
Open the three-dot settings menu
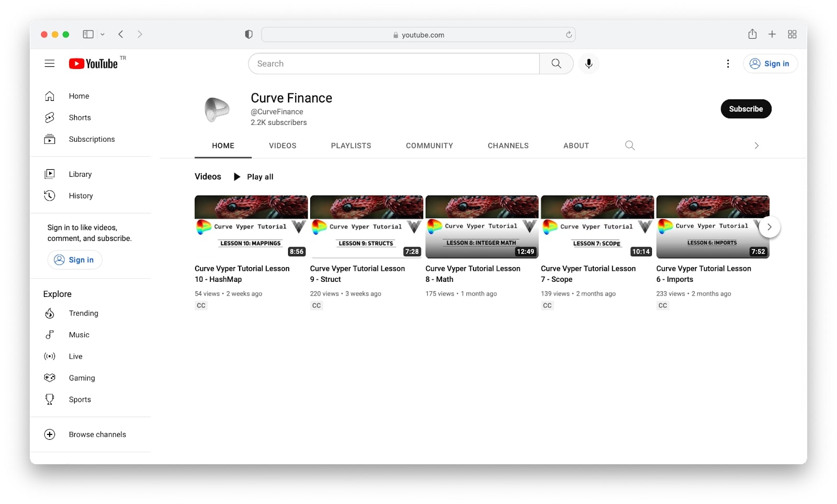728,63
